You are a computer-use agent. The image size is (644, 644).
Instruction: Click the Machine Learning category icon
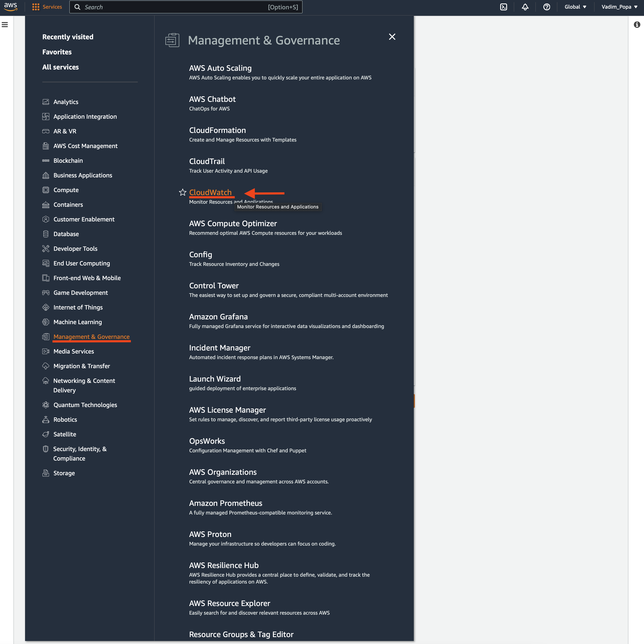[46, 322]
